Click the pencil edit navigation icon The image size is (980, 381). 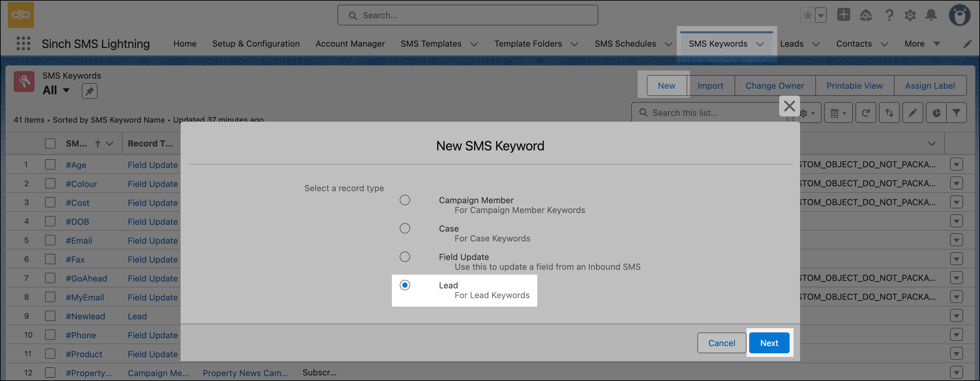point(967,44)
